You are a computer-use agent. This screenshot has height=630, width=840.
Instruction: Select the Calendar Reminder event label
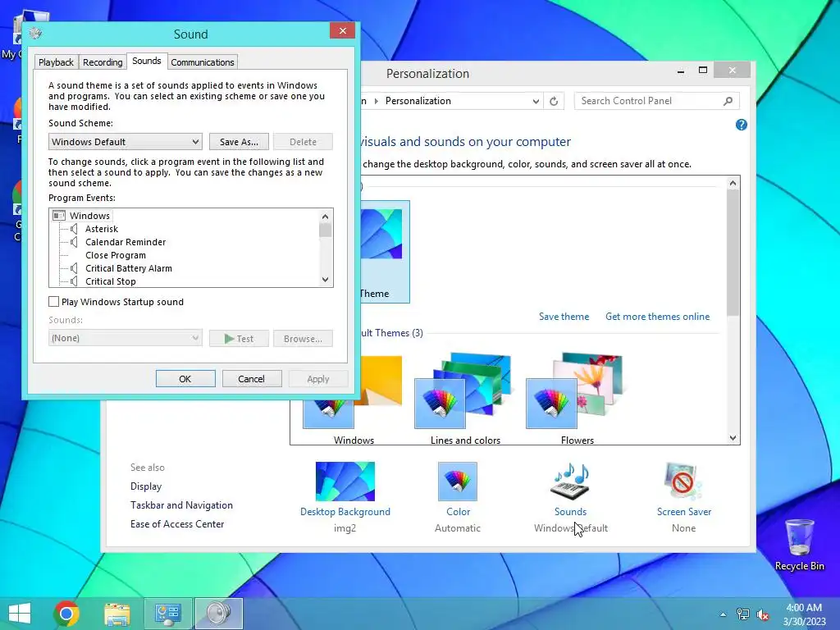pos(126,242)
